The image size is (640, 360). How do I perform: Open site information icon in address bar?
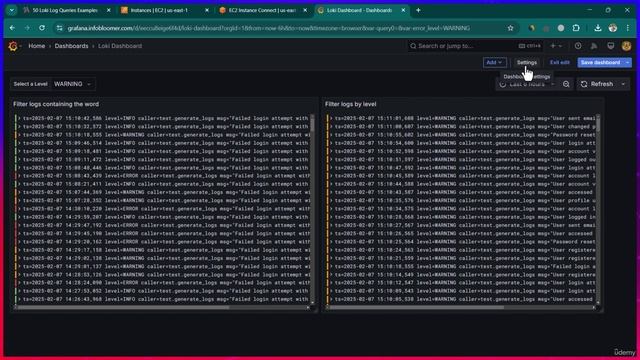coord(60,28)
